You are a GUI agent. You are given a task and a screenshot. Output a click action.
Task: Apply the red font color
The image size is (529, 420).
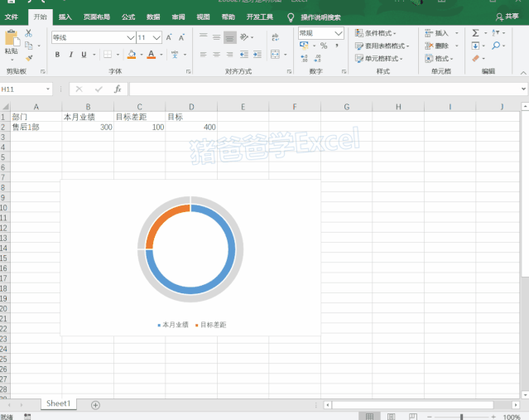click(151, 55)
